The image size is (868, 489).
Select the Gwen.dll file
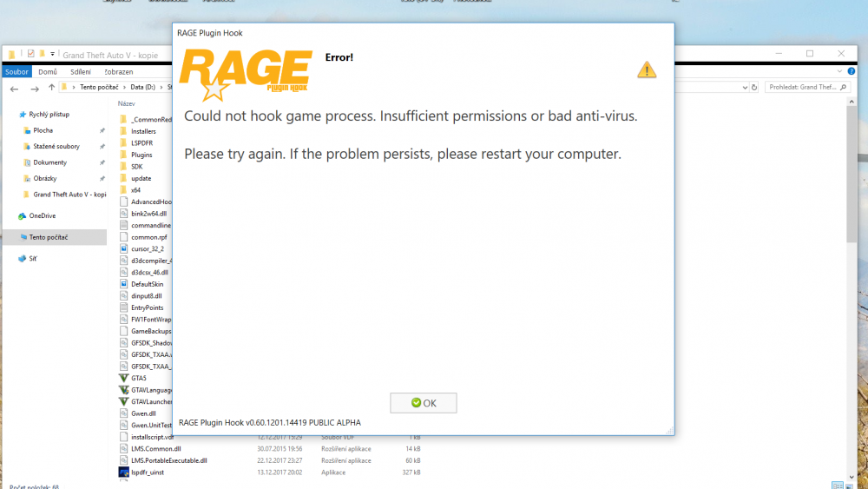pyautogui.click(x=143, y=413)
